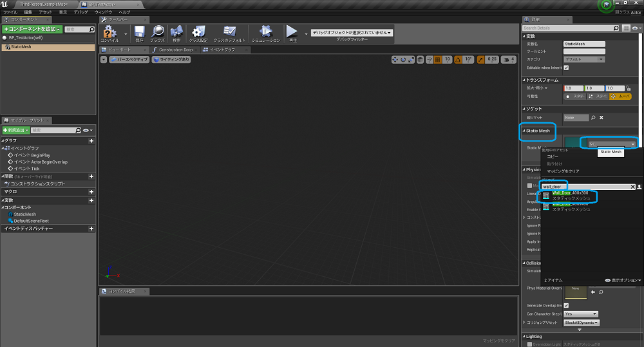
Task: Open details view options eye dropdown
Action: [x=637, y=28]
